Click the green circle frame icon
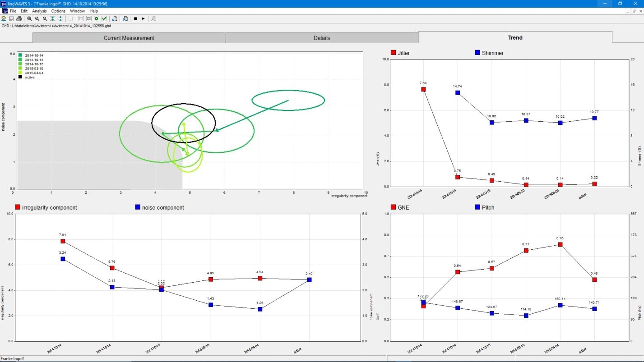Viewport: 644px width, 362px height. click(x=96, y=18)
